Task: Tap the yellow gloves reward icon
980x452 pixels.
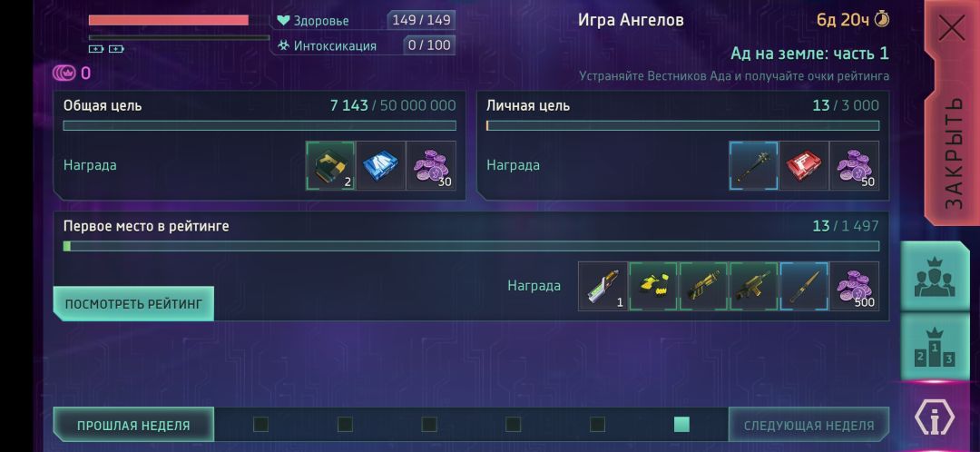Action: tap(653, 286)
